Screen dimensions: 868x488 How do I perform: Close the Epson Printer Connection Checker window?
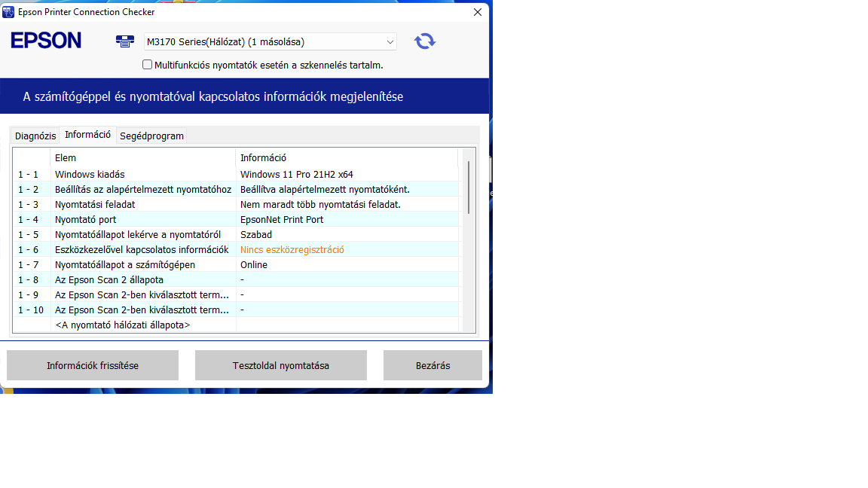coord(478,12)
